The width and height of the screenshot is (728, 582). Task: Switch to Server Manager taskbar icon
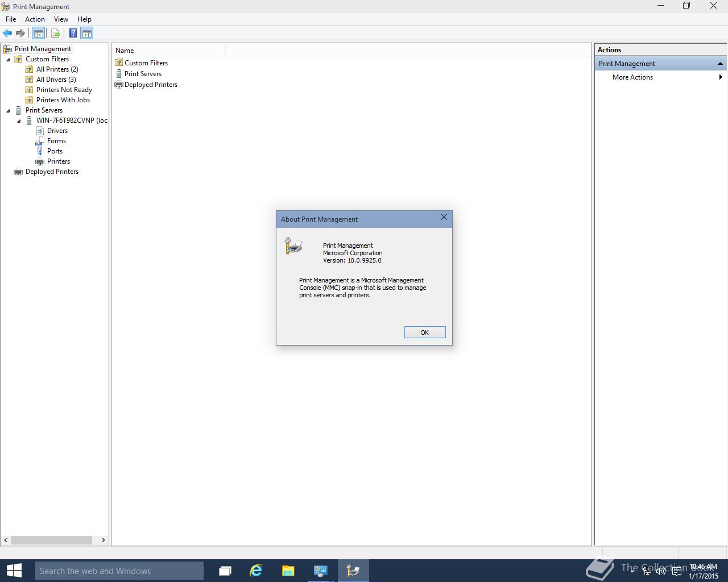321,571
